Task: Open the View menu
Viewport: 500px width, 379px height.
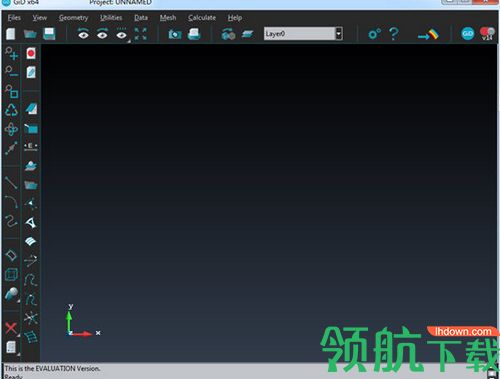Action: pos(40,18)
